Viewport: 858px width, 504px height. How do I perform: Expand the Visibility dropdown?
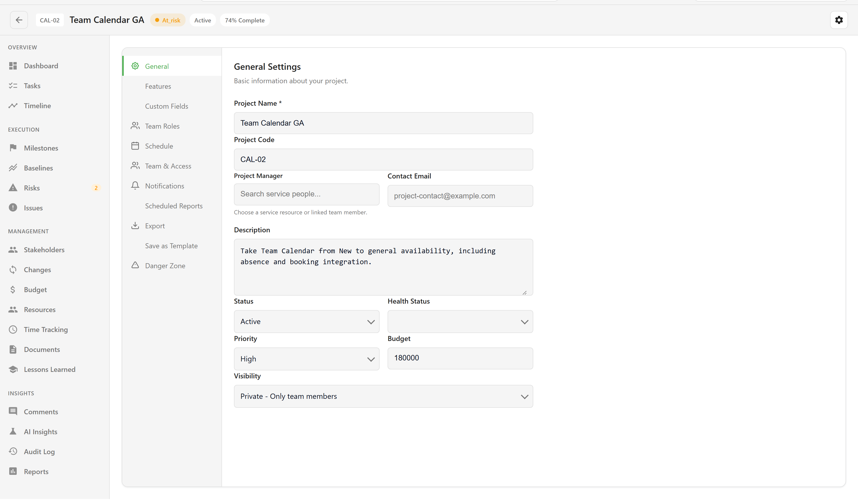click(x=383, y=397)
